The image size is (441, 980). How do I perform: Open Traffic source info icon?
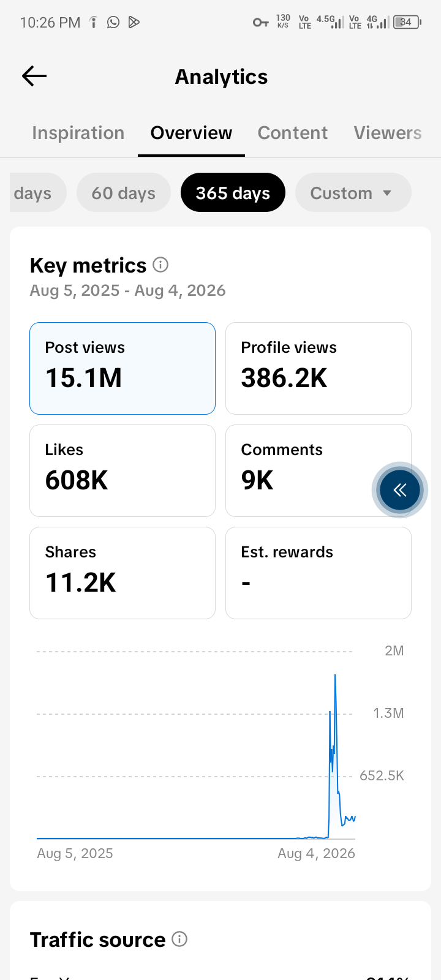click(x=179, y=939)
